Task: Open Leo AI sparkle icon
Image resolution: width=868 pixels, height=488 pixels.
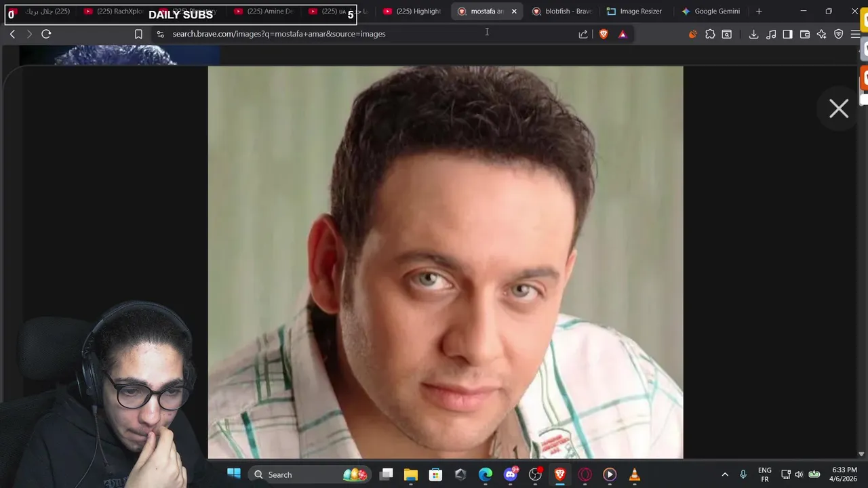Action: point(822,34)
